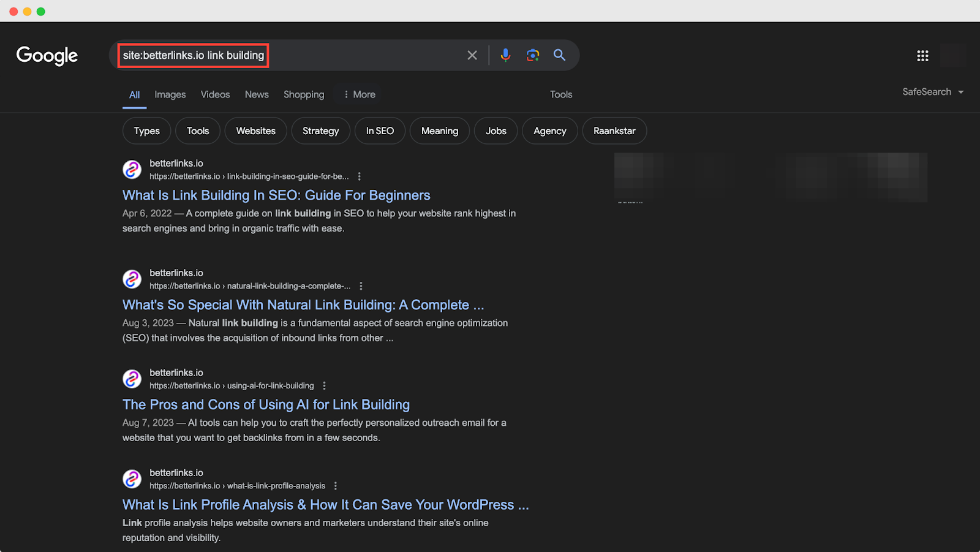Select the Agency filter chip
The height and width of the screenshot is (552, 980).
click(549, 130)
